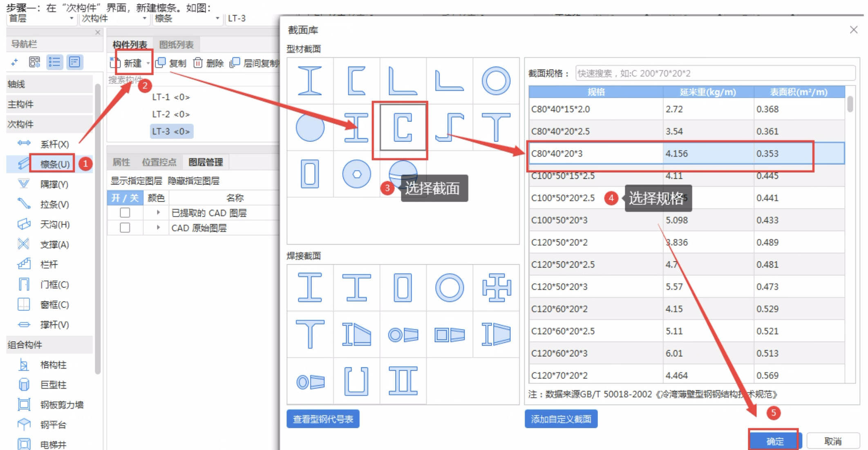Switch navigation bar to list view icon
The width and height of the screenshot is (868, 450).
coord(54,62)
